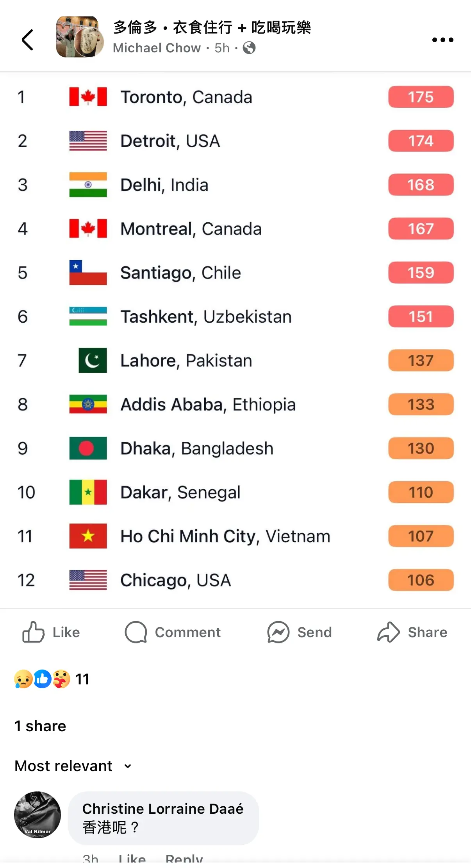Reply to Christine's comment
This screenshot has width=471, height=868.
(184, 859)
